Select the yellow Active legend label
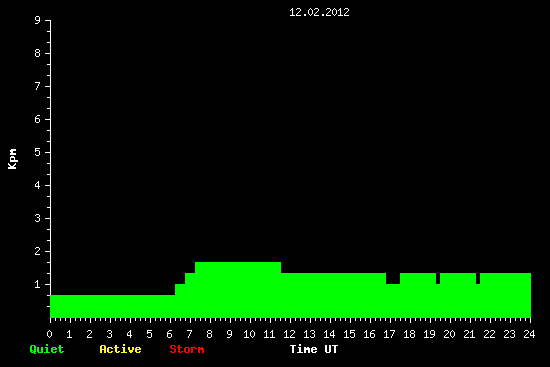The height and width of the screenshot is (367, 550). pos(120,349)
